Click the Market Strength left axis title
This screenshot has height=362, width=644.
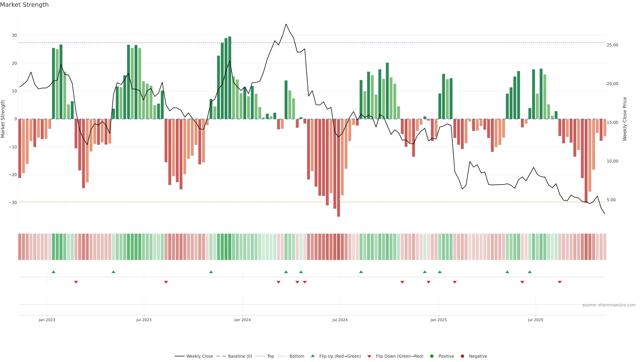(x=3, y=119)
